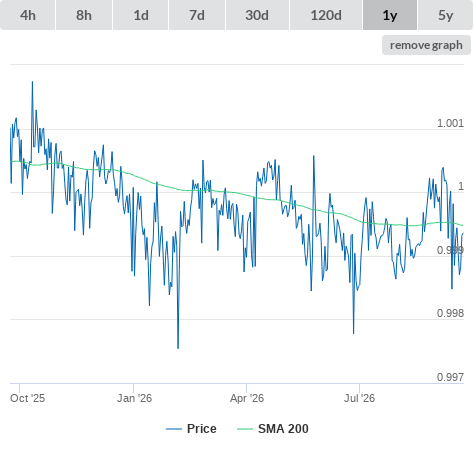Click the green SMA 200 legend line marker
The height and width of the screenshot is (455, 474).
click(245, 429)
